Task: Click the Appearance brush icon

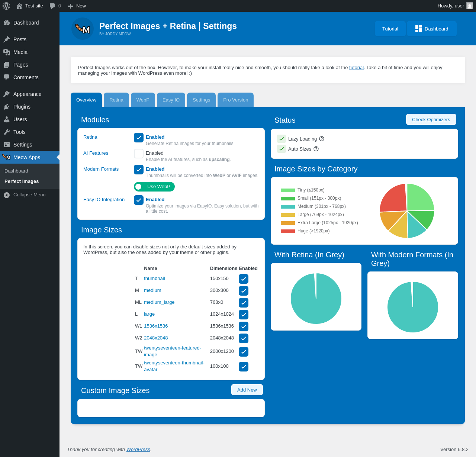Action: click(7, 94)
